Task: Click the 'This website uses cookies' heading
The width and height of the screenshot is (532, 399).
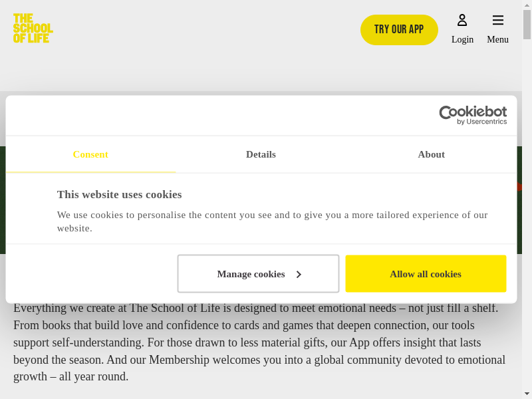Action: 119,194
